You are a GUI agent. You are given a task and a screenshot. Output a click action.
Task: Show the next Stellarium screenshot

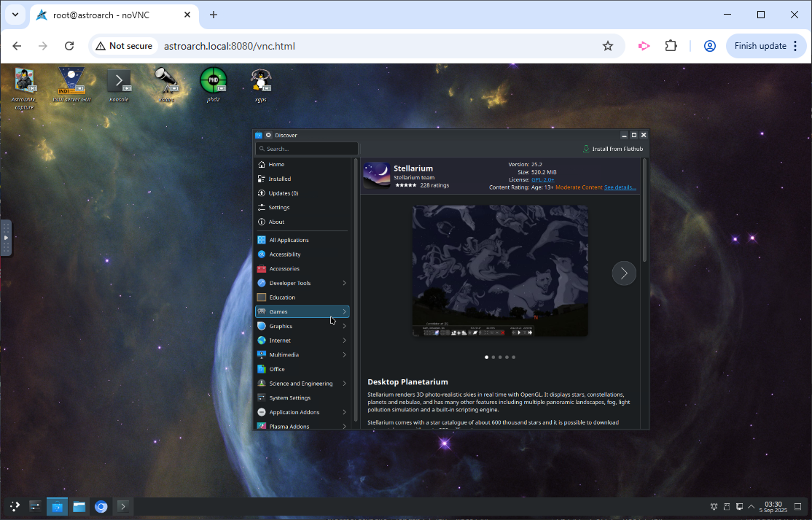pos(623,273)
